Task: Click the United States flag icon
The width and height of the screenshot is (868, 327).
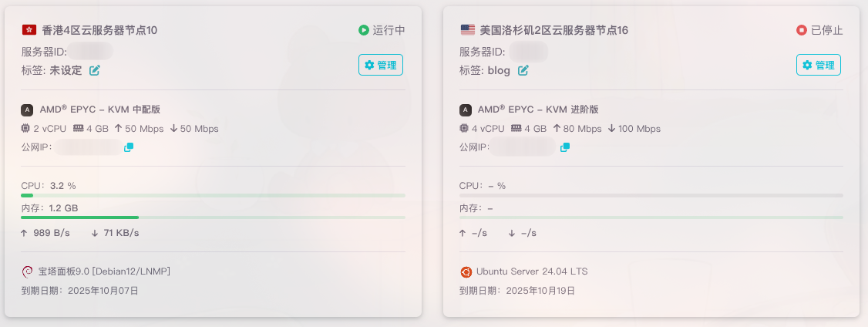Action: click(467, 30)
